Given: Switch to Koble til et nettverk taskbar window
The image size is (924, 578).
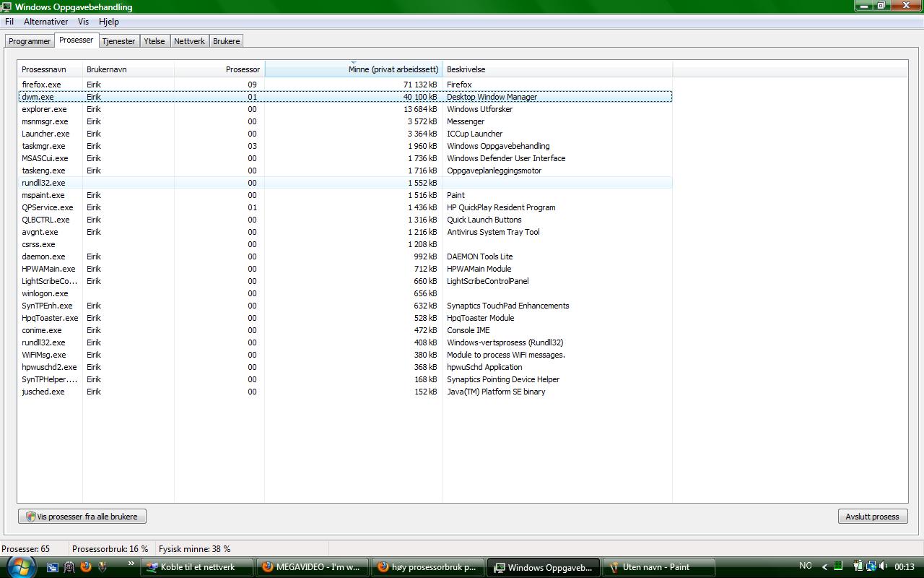Looking at the screenshot, I should 197,567.
